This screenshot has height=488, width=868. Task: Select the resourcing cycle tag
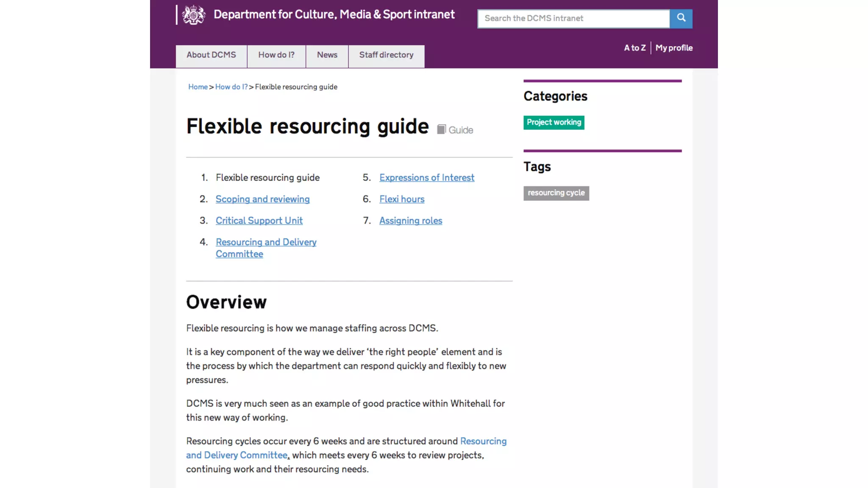click(x=556, y=193)
